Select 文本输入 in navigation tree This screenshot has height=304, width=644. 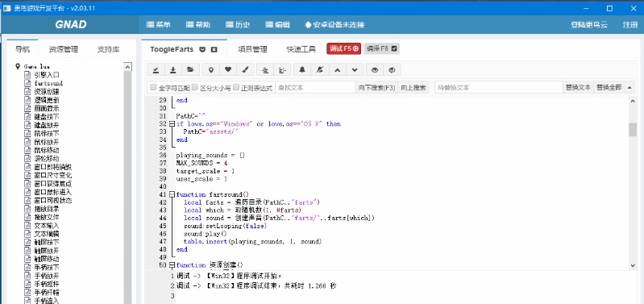[x=47, y=226]
